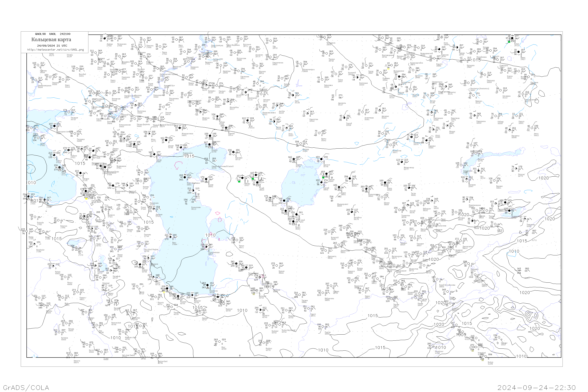The height and width of the screenshot is (392, 588).
Task: Click the GrADS/COLA label at bottom left
Action: click(x=26, y=387)
